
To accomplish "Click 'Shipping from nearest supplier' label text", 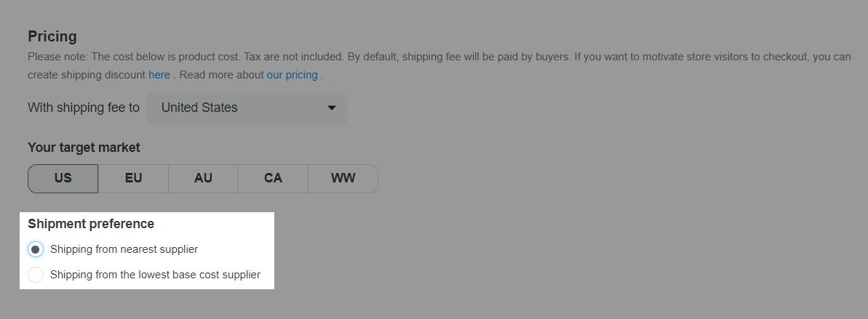I will [124, 249].
